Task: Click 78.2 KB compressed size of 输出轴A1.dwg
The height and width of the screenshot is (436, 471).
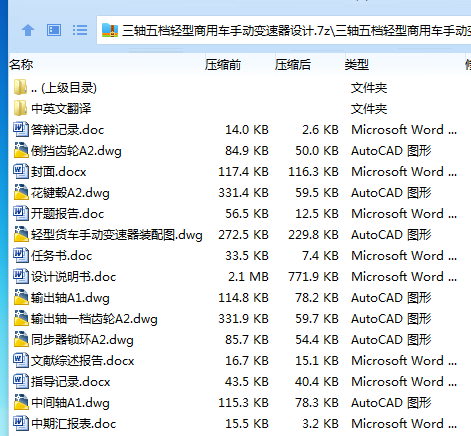Action: 317,298
